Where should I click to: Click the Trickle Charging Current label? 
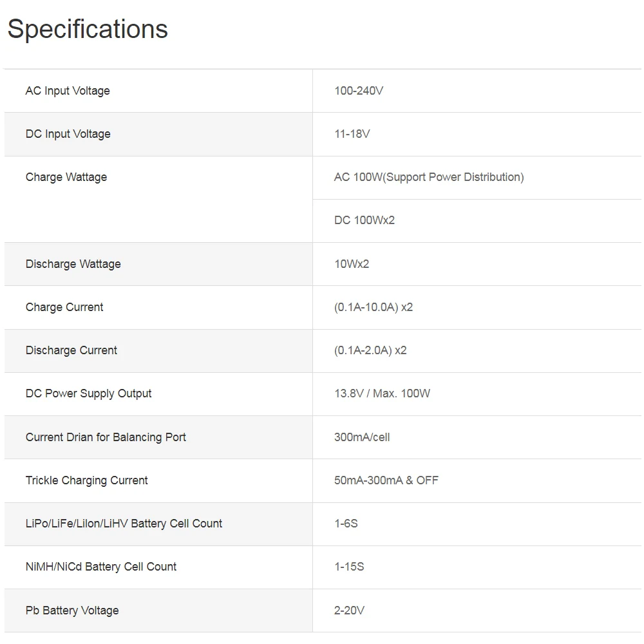(x=87, y=480)
